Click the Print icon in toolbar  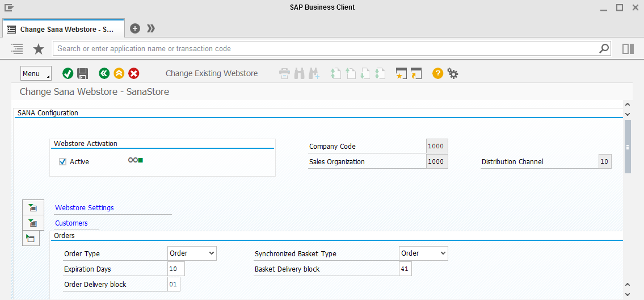284,74
